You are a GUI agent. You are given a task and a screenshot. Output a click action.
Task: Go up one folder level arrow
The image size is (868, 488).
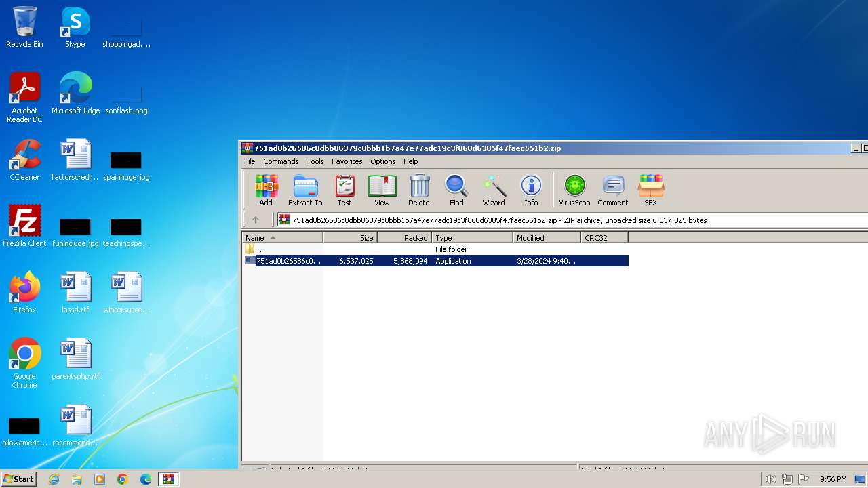point(256,220)
